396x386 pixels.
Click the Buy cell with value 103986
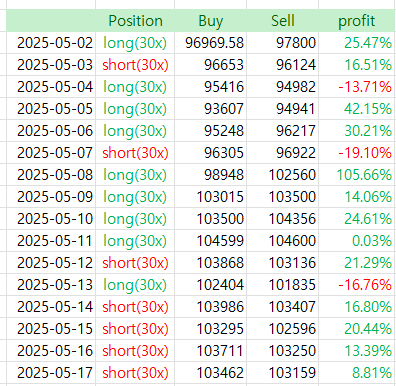210,307
